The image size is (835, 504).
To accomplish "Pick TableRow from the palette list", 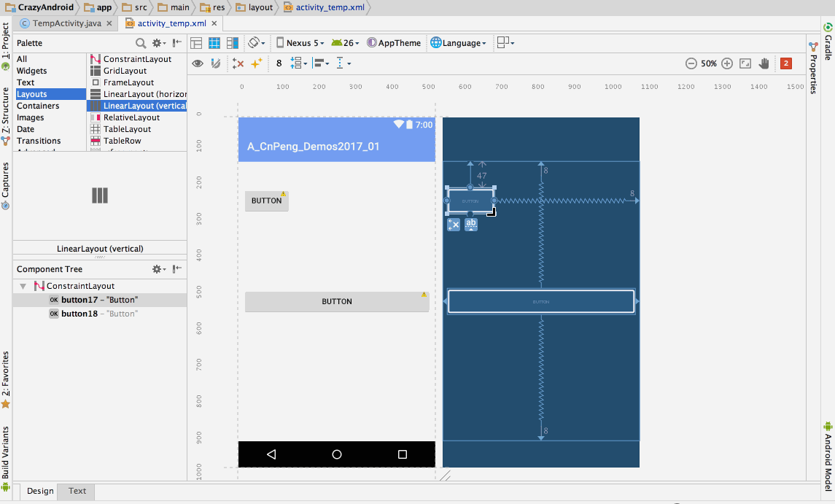I will coord(137,141).
